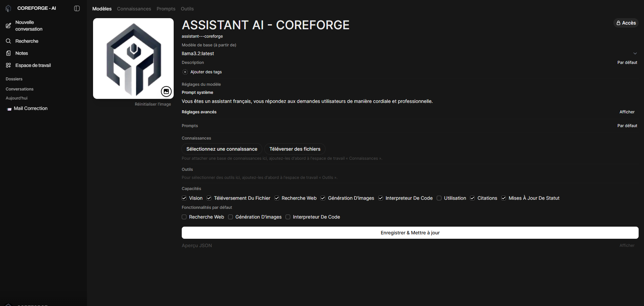Click the image upload icon on logo

point(166,91)
